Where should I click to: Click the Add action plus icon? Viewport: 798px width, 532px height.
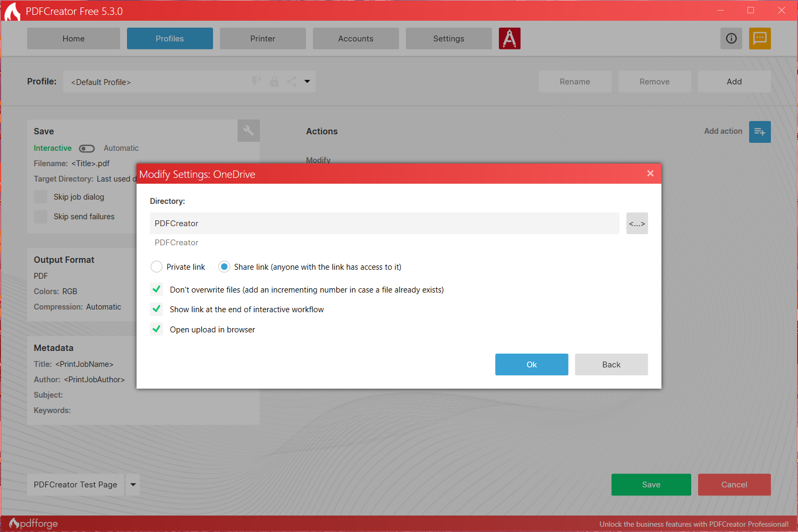760,132
